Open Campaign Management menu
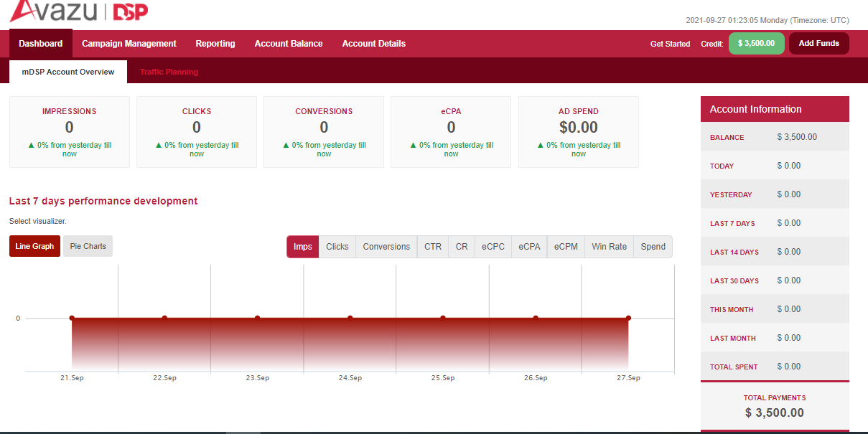The height and width of the screenshot is (434, 868). tap(129, 44)
